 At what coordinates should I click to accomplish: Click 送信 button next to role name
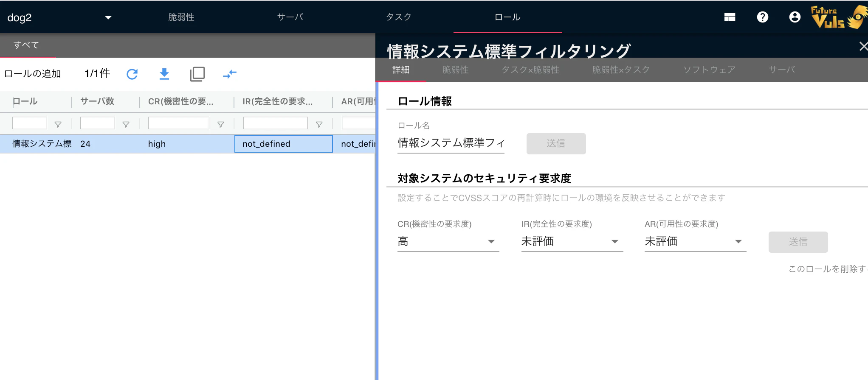[556, 143]
